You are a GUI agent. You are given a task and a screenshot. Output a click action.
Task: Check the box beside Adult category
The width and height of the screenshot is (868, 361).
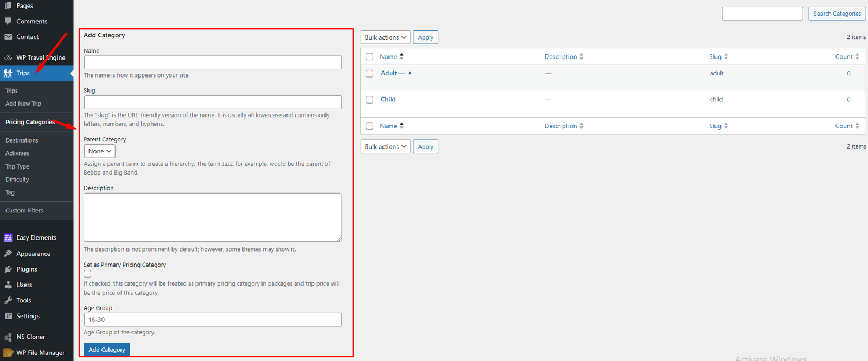(369, 74)
